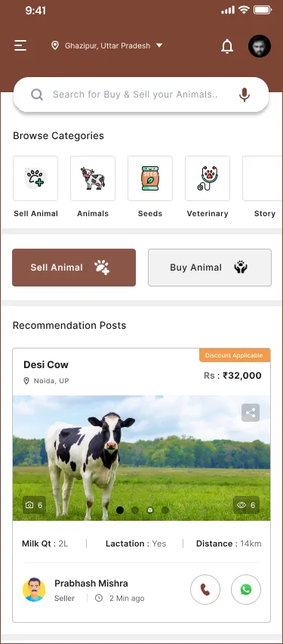
Task: Jump to the second carousel dot
Action: [135, 510]
